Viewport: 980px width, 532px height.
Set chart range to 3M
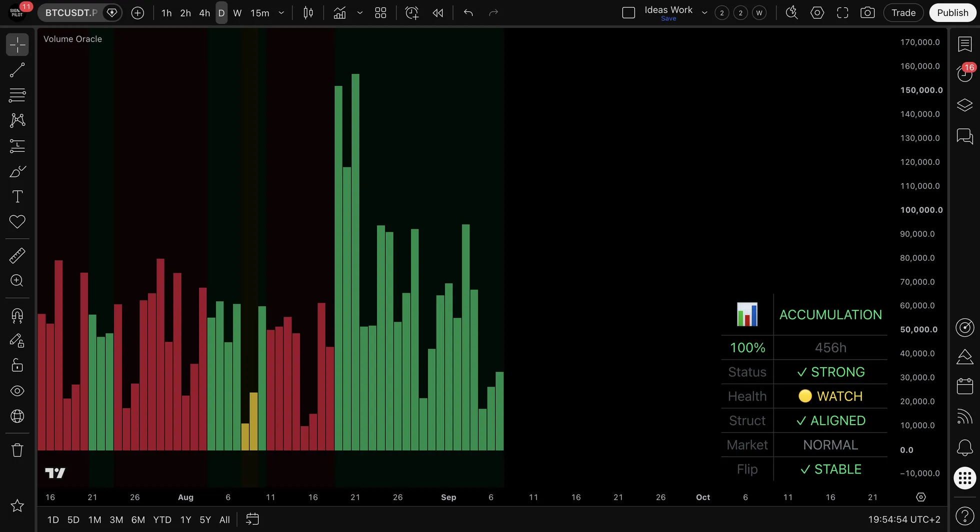pos(116,520)
